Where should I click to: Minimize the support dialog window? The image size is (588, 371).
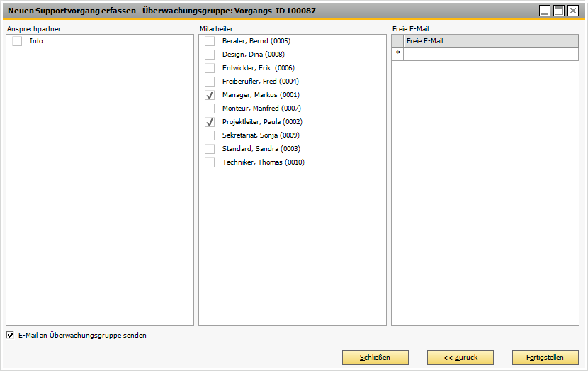tap(545, 11)
